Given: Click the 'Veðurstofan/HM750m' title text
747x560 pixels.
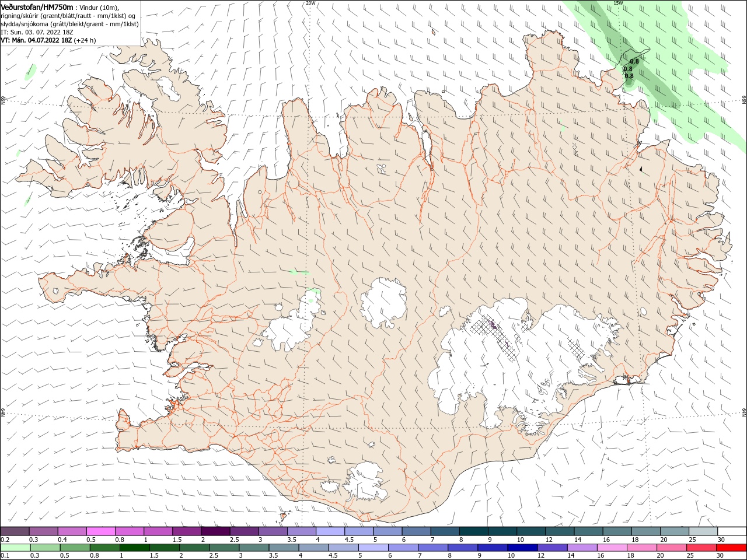Looking at the screenshot, I should coord(37,7).
